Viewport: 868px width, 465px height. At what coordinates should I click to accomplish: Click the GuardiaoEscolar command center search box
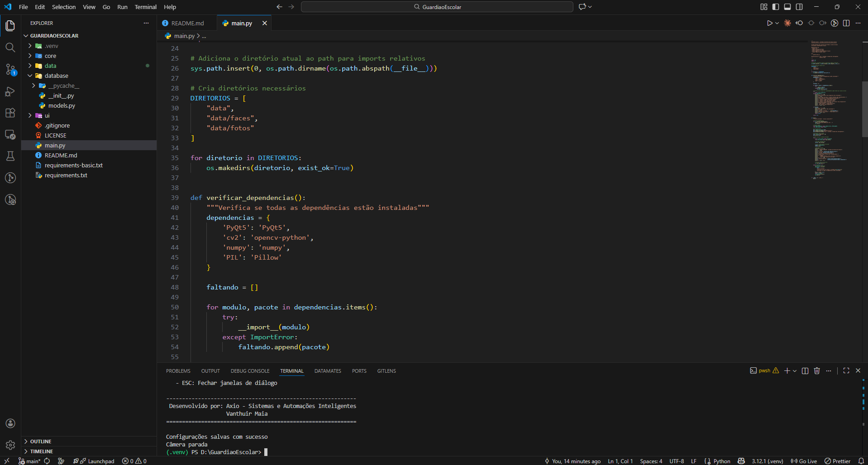pyautogui.click(x=437, y=7)
